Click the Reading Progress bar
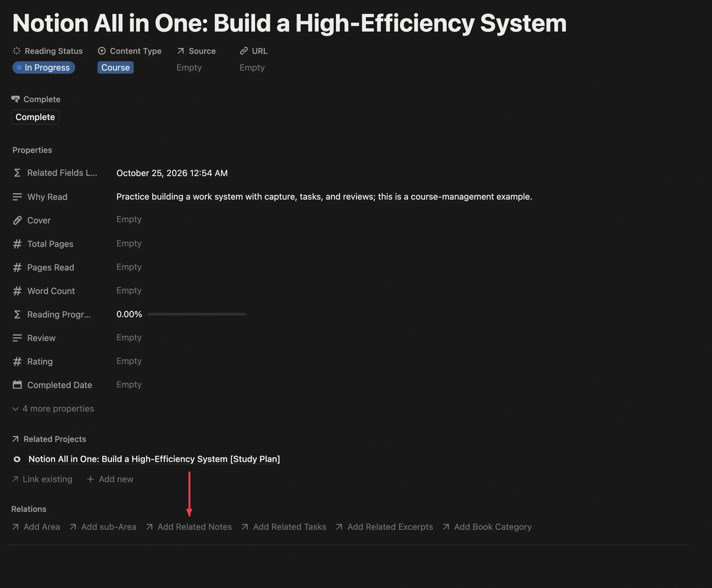This screenshot has height=588, width=712. 197,314
